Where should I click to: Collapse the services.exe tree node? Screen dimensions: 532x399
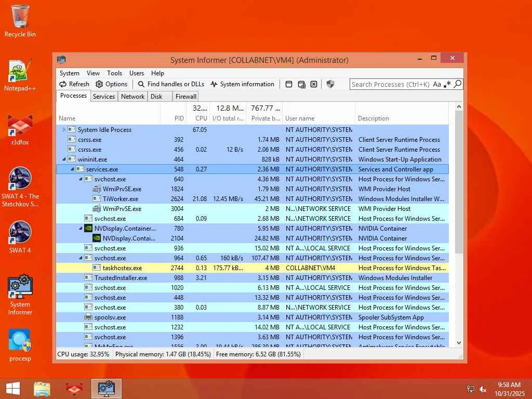(72, 169)
